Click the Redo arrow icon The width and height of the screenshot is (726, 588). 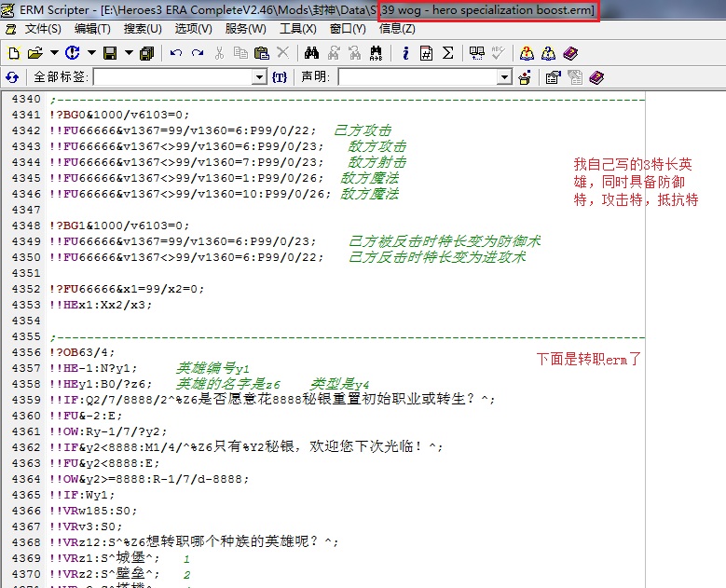(197, 53)
